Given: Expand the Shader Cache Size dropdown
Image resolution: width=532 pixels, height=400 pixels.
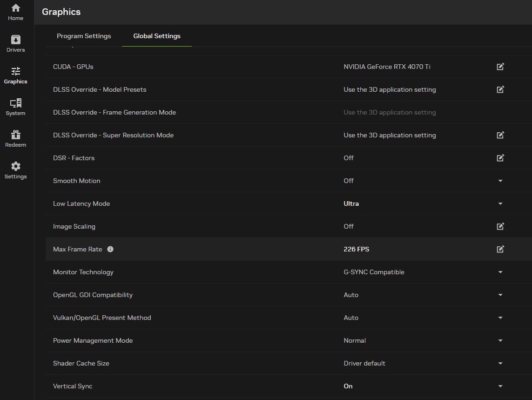Looking at the screenshot, I should [x=500, y=363].
